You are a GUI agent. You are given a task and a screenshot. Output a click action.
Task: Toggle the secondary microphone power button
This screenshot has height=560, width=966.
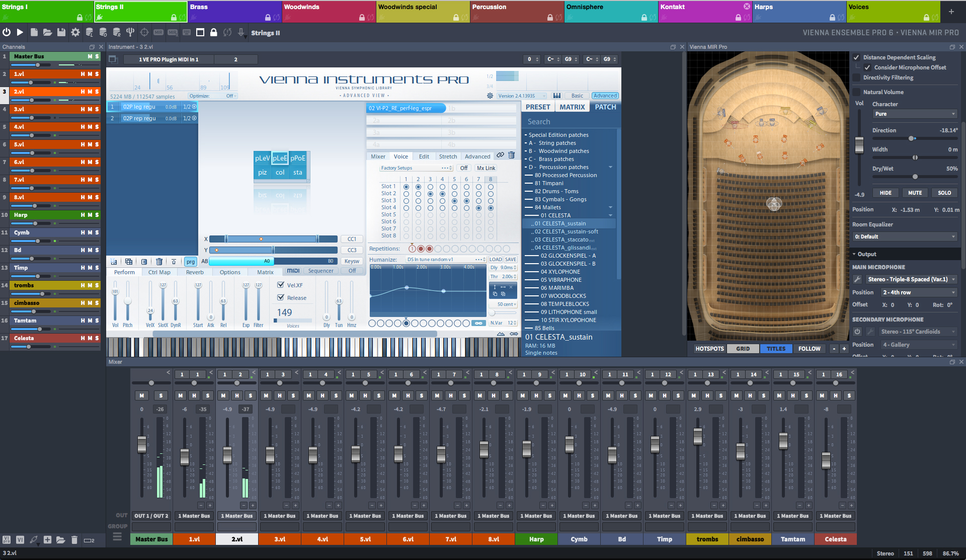coord(857,332)
